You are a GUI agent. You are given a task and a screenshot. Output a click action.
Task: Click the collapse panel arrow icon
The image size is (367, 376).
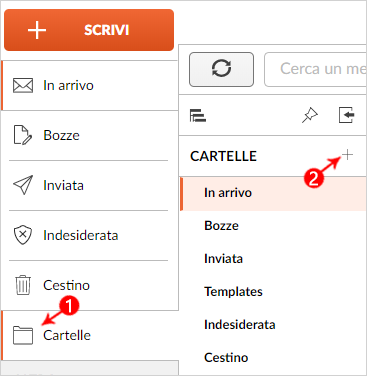(346, 115)
